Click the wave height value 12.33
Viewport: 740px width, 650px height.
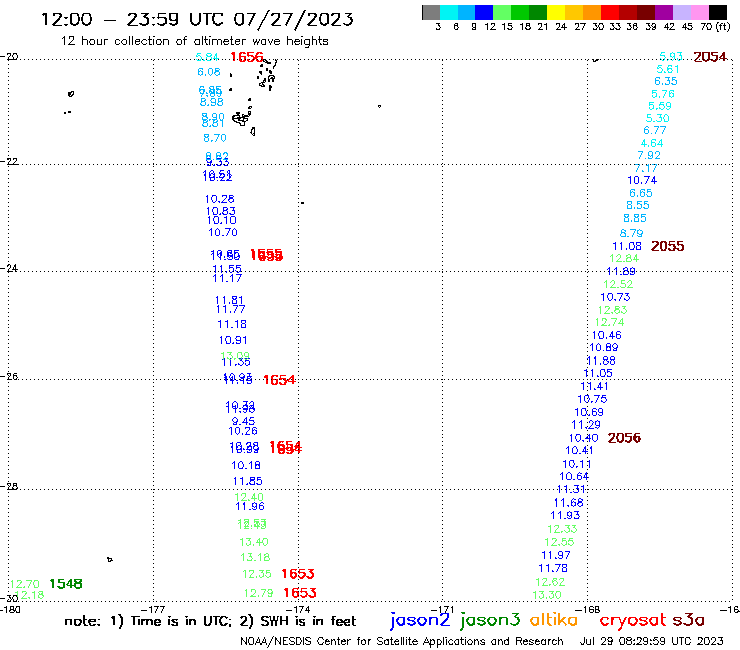(562, 529)
